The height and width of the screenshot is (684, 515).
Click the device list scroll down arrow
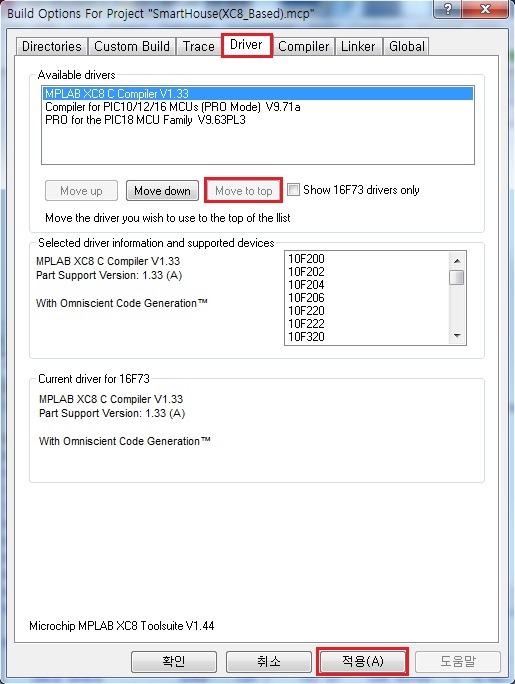[x=457, y=335]
